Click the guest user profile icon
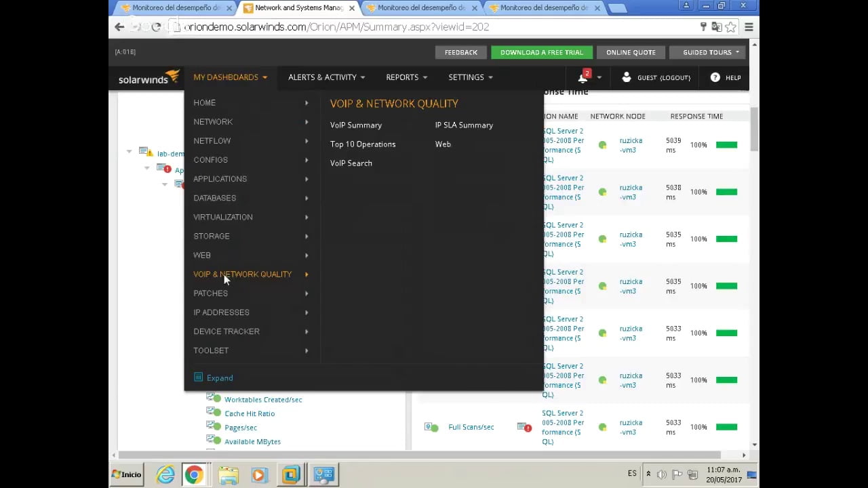 [x=627, y=77]
